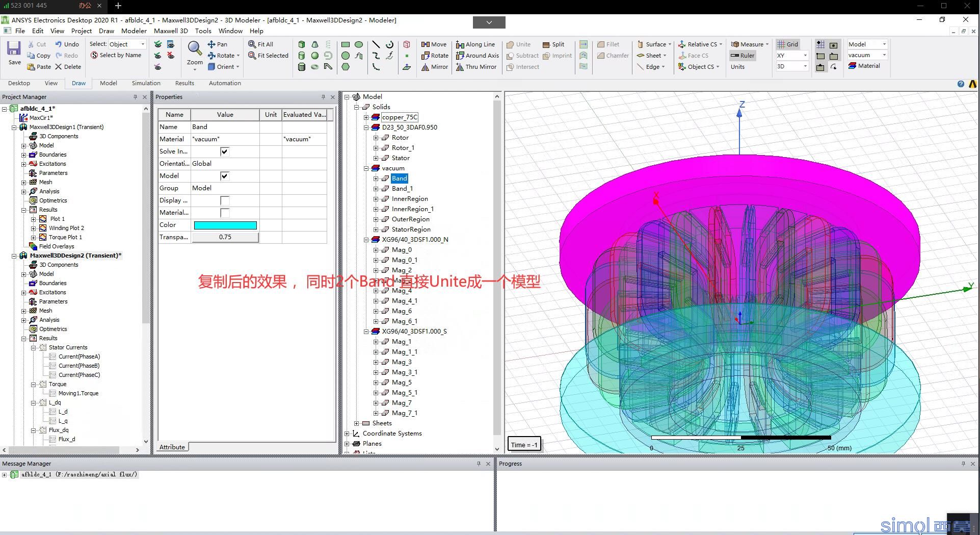The height and width of the screenshot is (535, 980).
Task: Click the Name value field Band
Action: [x=225, y=127]
